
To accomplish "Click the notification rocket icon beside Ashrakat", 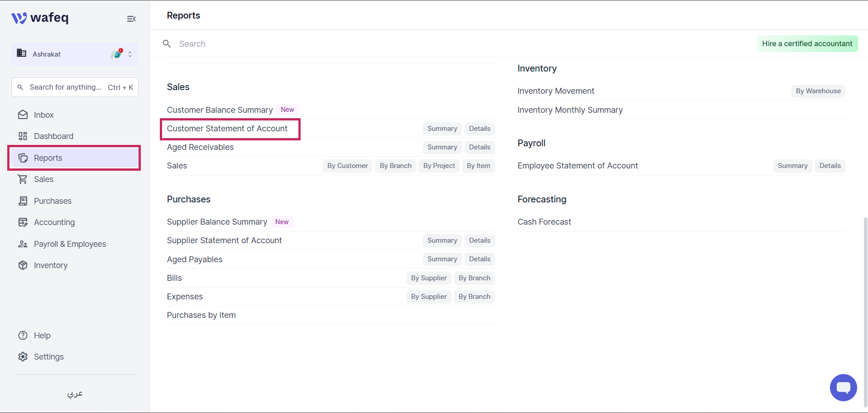I will pos(117,54).
